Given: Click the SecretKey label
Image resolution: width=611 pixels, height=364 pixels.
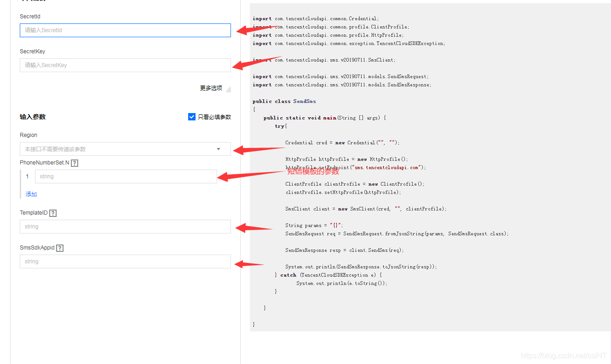Looking at the screenshot, I should tap(32, 51).
